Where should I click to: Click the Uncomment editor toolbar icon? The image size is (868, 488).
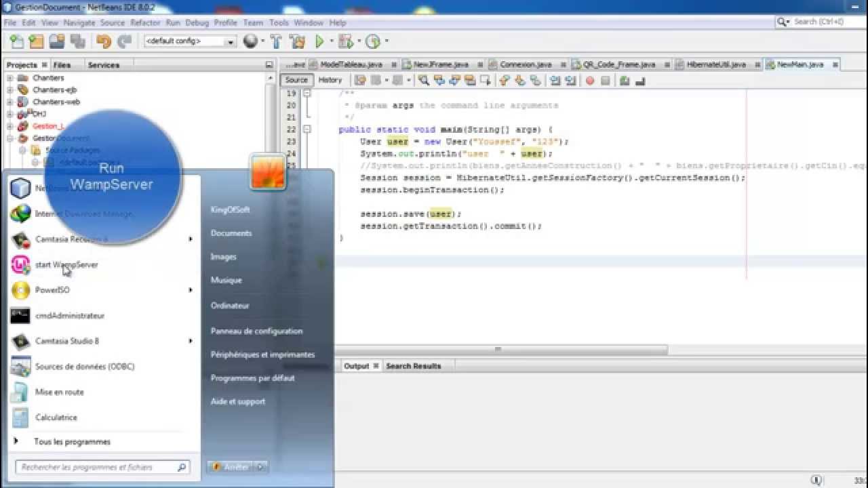point(640,81)
